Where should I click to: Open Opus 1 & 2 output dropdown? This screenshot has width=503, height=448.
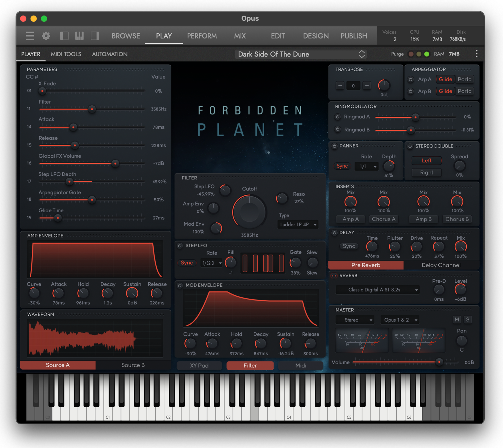coord(400,320)
